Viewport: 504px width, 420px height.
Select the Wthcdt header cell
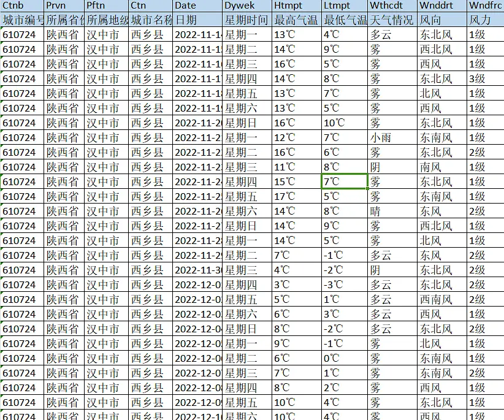tap(392, 6)
